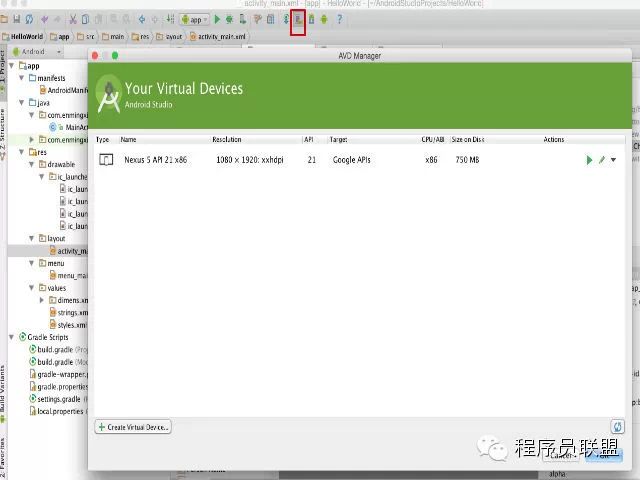This screenshot has width=640, height=480.
Task: Collapse the java folder node
Action: [x=22, y=102]
